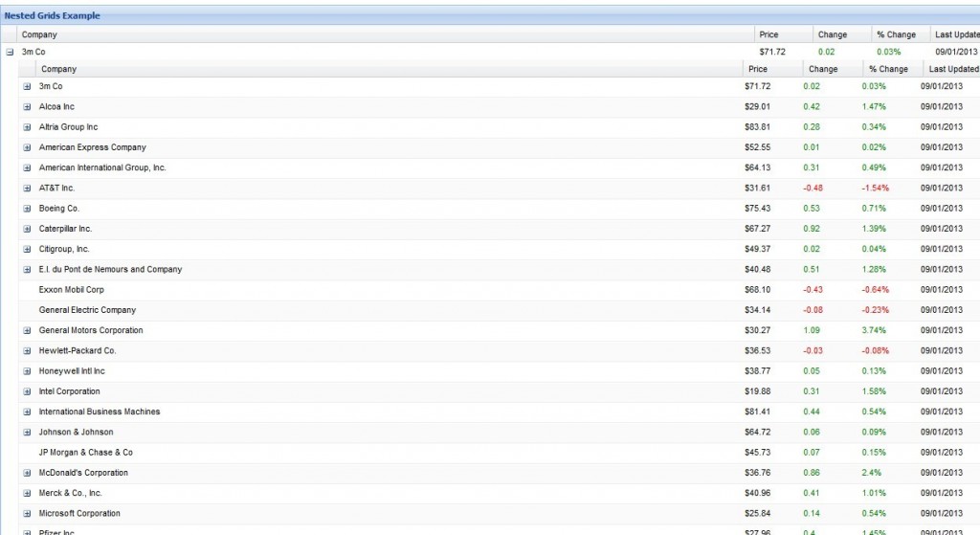Expand the AT&T Inc. row

(27, 189)
